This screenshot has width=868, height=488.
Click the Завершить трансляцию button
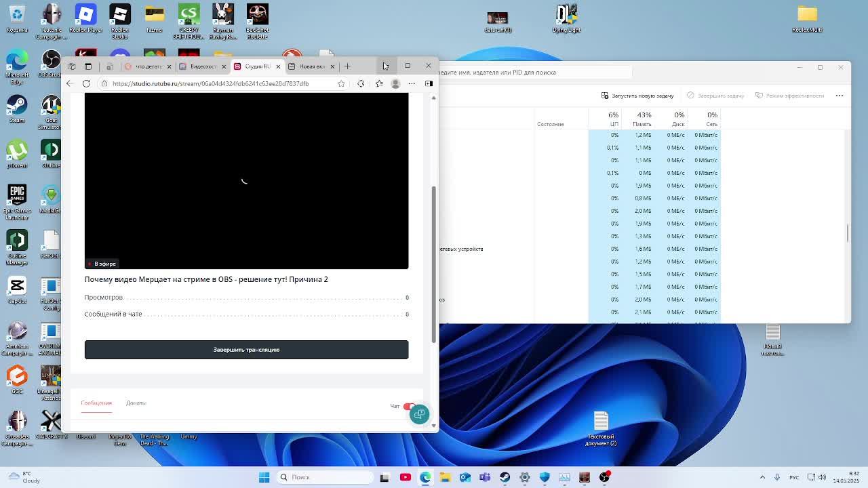pyautogui.click(x=246, y=350)
